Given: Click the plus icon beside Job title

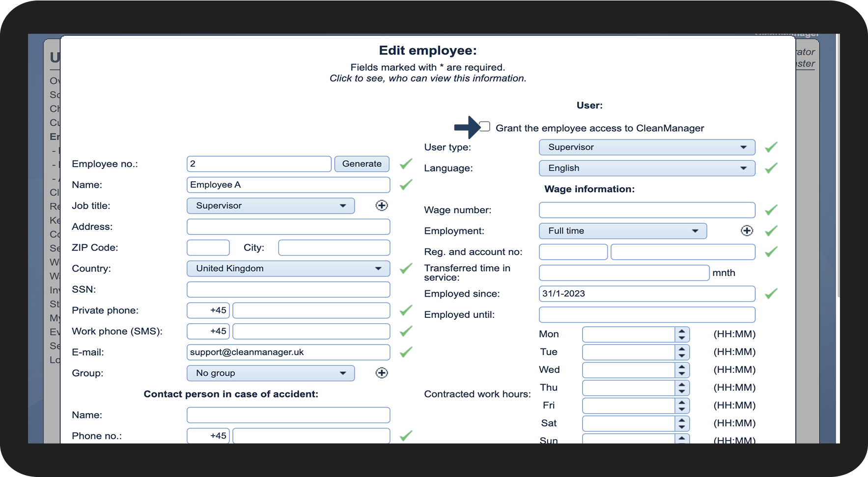Looking at the screenshot, I should pos(382,206).
